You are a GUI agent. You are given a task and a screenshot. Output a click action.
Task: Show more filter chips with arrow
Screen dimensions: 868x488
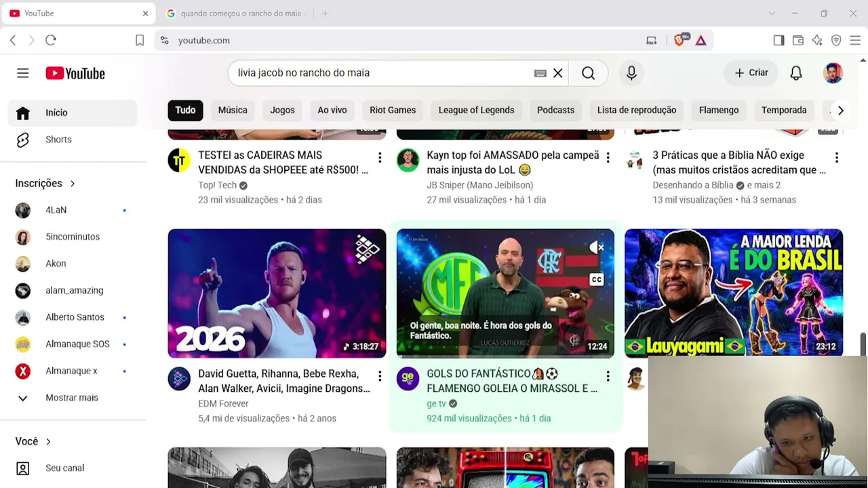[840, 110]
